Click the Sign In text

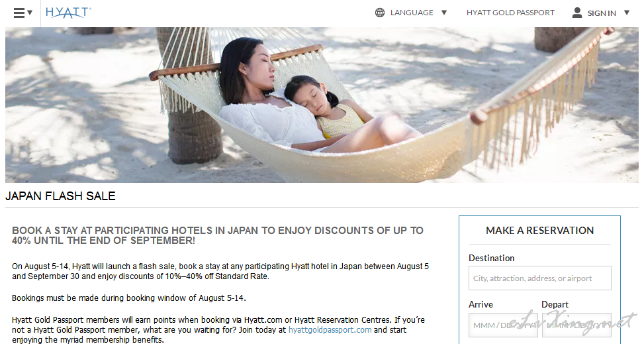pyautogui.click(x=602, y=13)
